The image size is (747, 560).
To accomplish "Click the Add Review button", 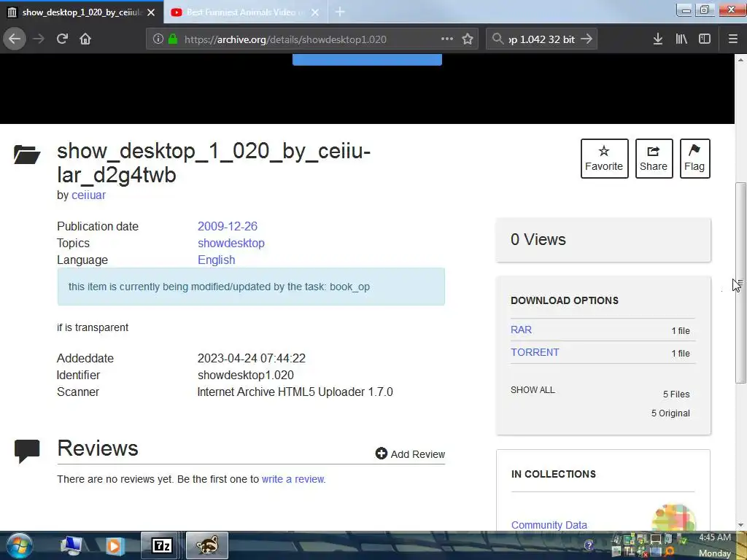I will (x=410, y=454).
